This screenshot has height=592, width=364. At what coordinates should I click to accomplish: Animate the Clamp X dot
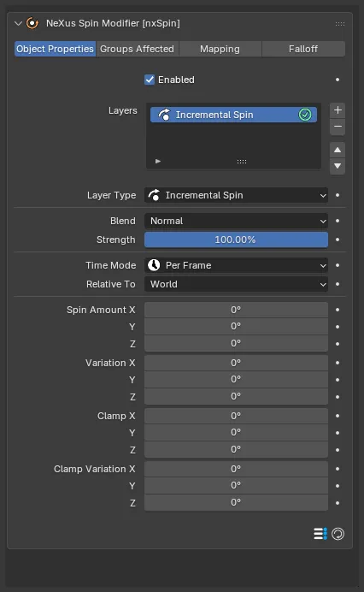coord(338,416)
